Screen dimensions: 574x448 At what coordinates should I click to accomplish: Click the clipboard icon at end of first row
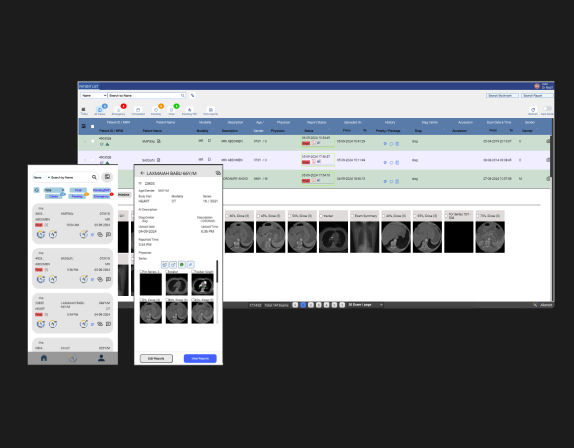click(548, 141)
